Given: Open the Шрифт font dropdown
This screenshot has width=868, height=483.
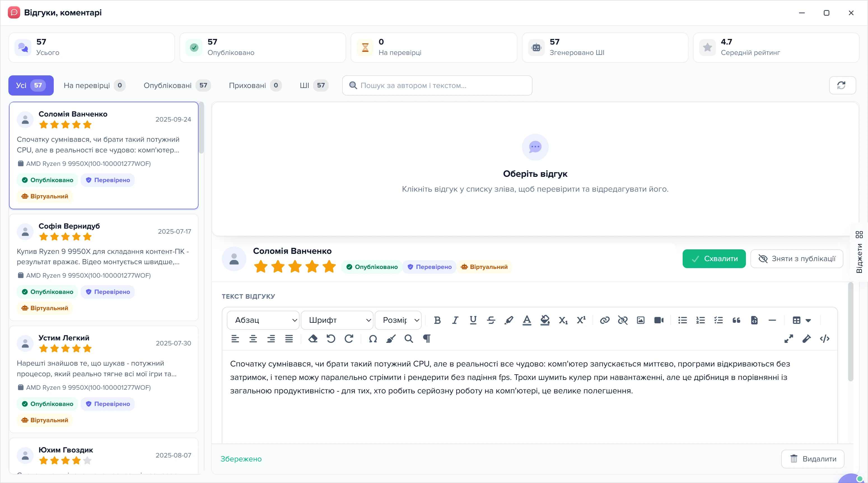Looking at the screenshot, I should tap(337, 320).
